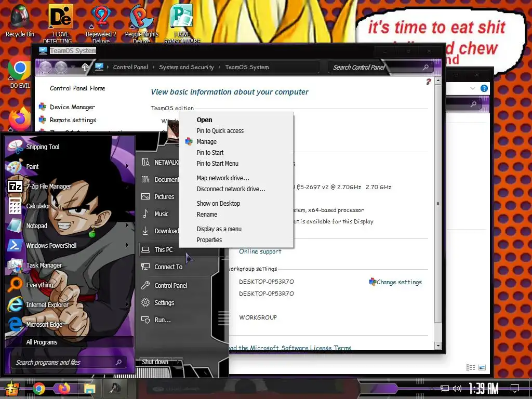Launch Peggle Nights Deluxe desktop icon
This screenshot has height=399, width=532.
[x=141, y=23]
